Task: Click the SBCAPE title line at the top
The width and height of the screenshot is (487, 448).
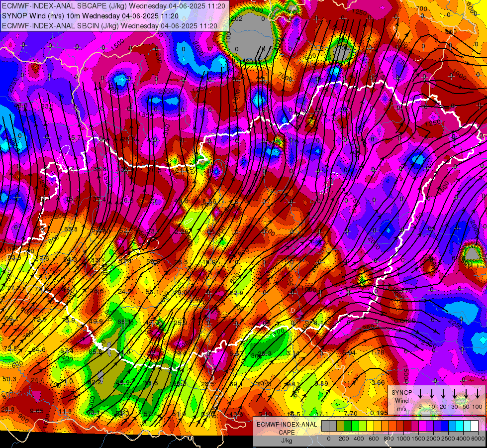Action: click(114, 6)
